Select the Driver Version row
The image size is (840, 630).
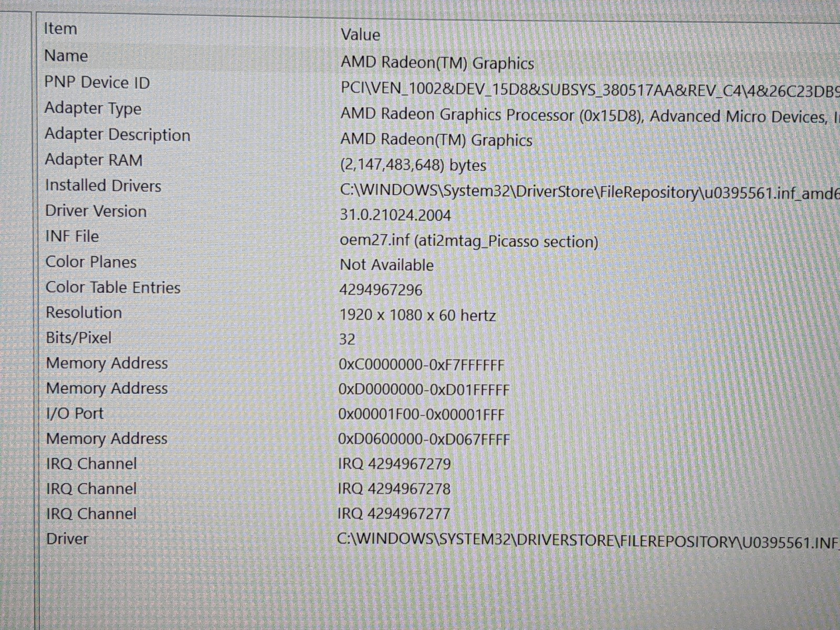coord(96,211)
